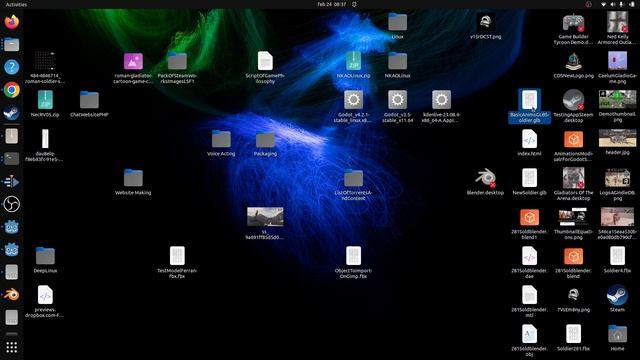Select the Website Making folder
The height and width of the screenshot is (360, 640).
tap(133, 182)
